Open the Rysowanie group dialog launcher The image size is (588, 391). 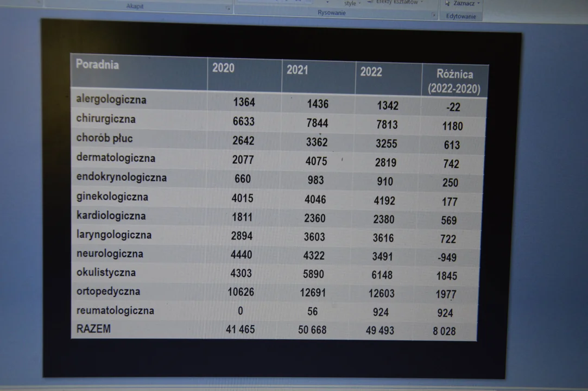click(x=433, y=15)
